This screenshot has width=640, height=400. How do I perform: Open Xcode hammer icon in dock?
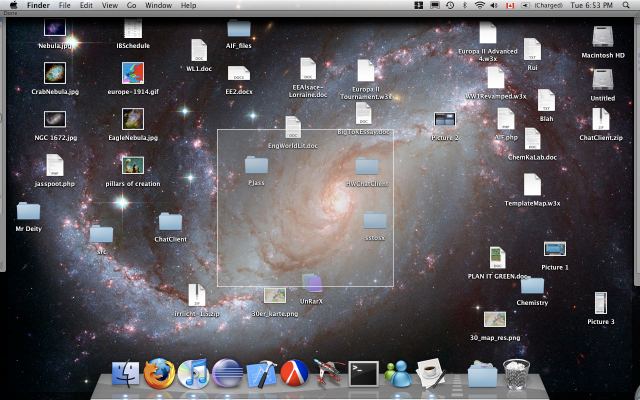261,373
